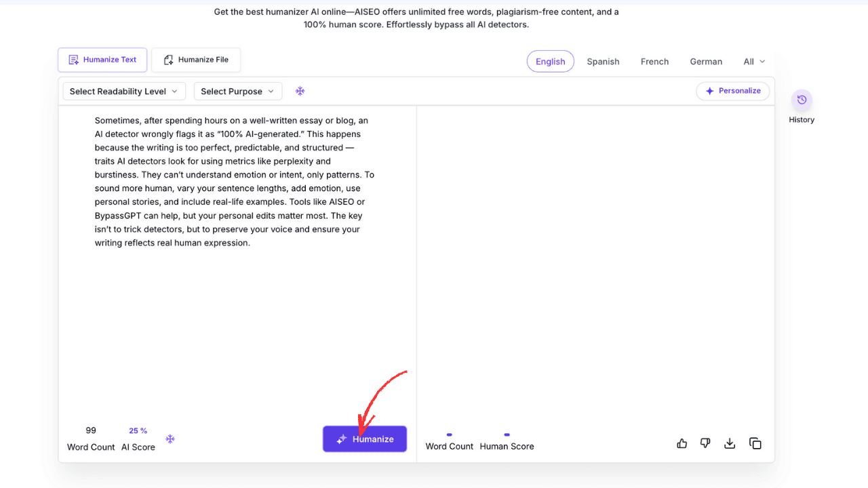Click the 25 % AI Score value
This screenshot has width=868, height=488.
(x=138, y=431)
